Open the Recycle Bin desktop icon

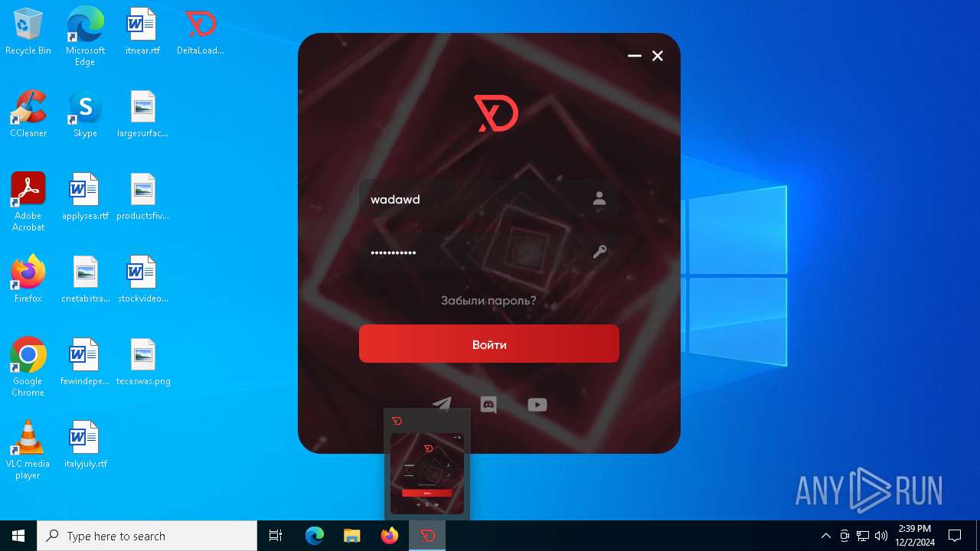28,32
